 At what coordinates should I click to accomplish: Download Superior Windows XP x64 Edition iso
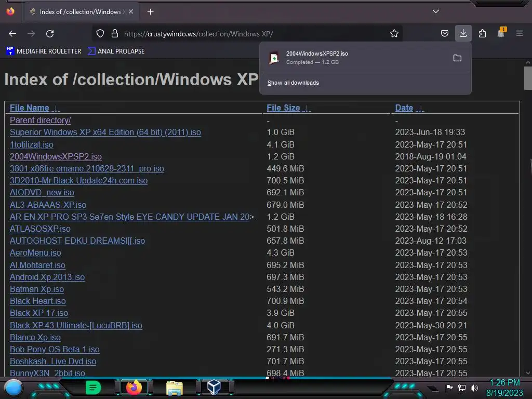[105, 132]
